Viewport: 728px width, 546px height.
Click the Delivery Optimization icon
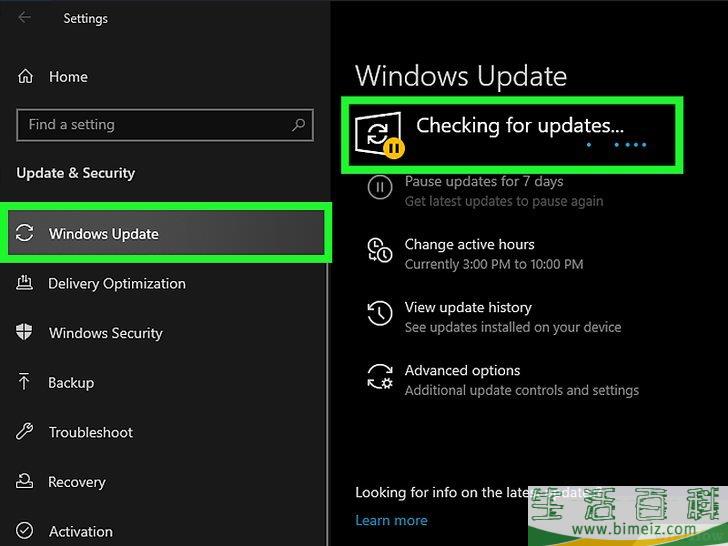point(26,284)
